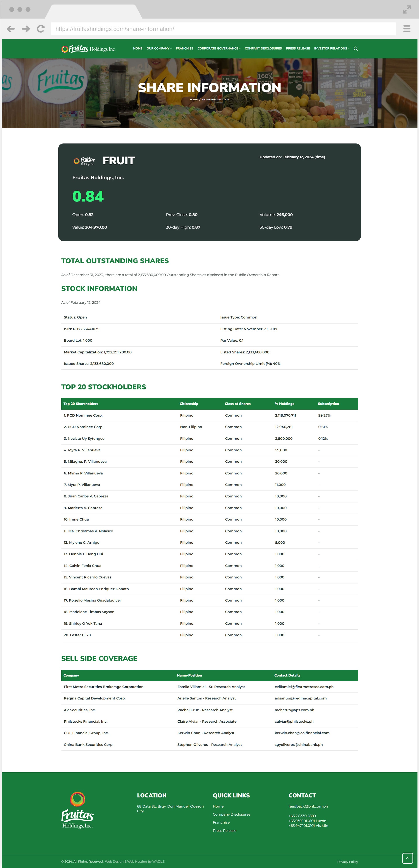Expand the CORPORATE GOVERNANCE dropdown menu
419x868 pixels.
click(219, 48)
